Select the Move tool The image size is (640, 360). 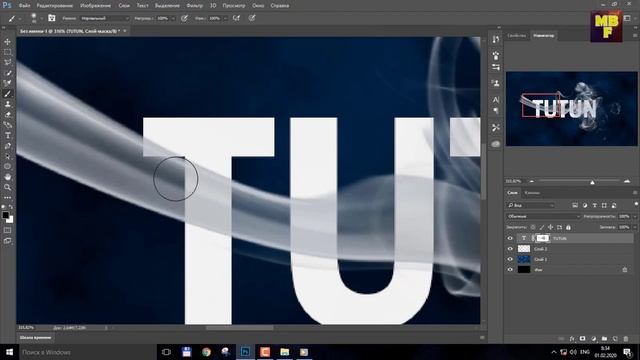(x=7, y=42)
